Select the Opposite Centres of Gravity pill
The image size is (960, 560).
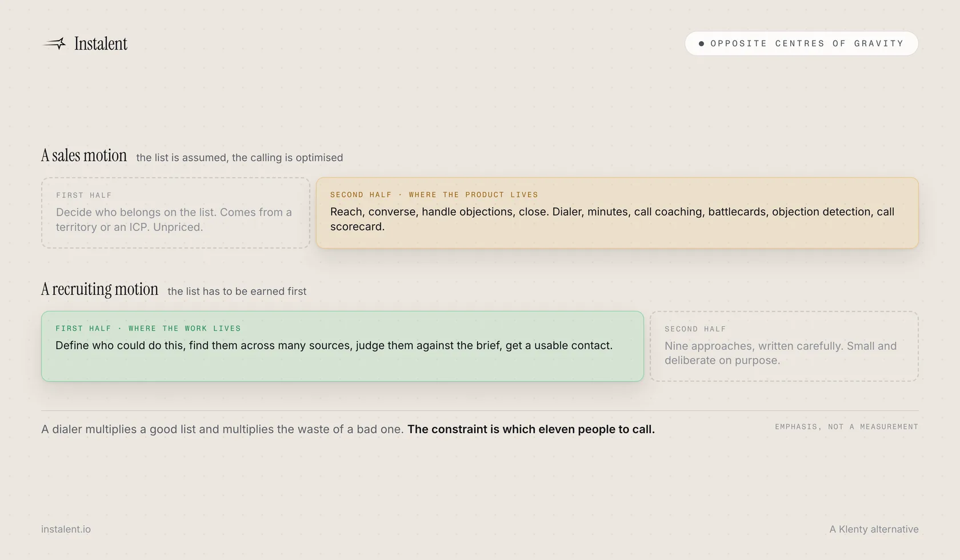801,43
